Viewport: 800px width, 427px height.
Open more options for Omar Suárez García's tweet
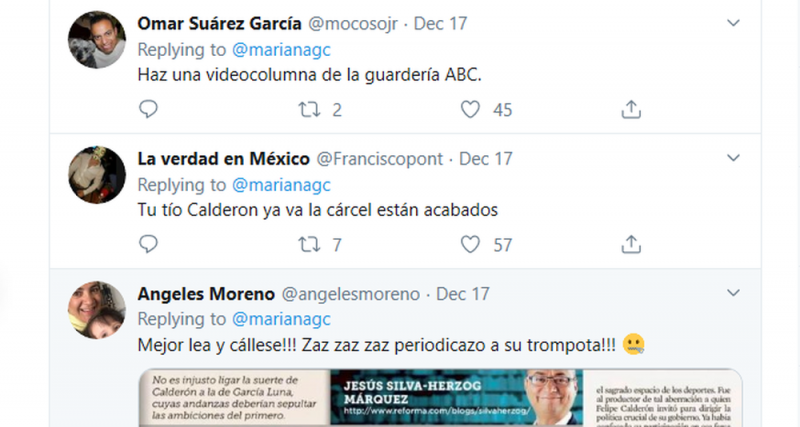pos(733,23)
